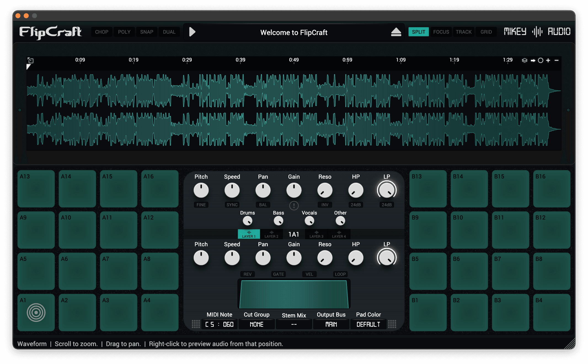This screenshot has width=588, height=364.
Task: Eject the loaded sample
Action: coord(396,32)
